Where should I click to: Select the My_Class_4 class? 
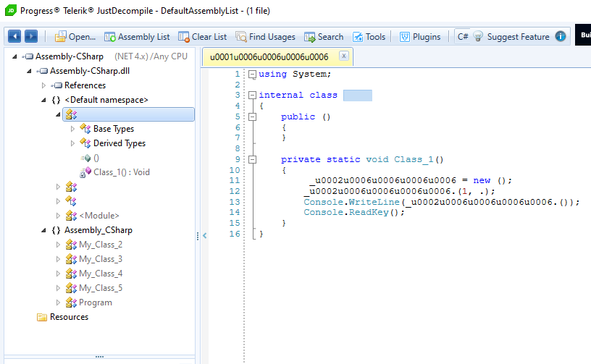(x=101, y=274)
